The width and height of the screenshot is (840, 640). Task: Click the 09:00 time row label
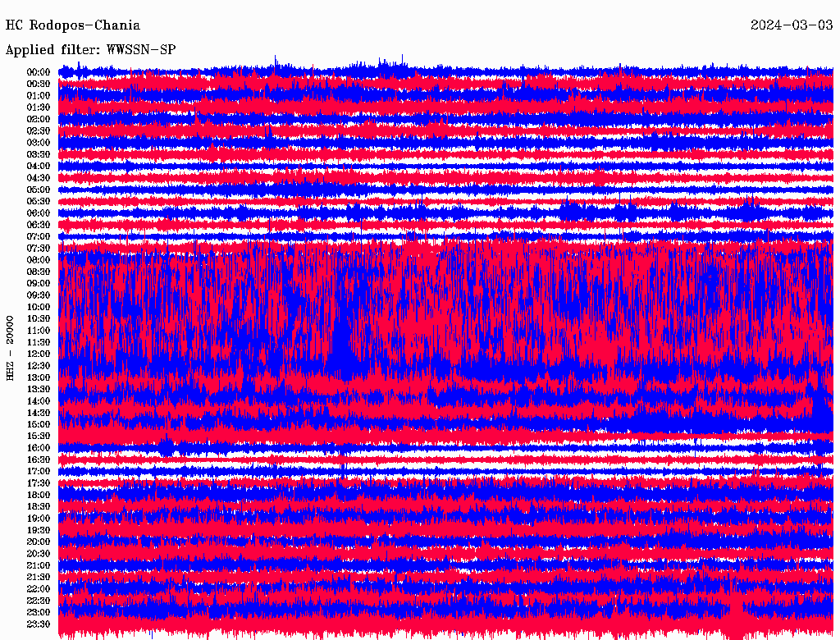click(39, 283)
